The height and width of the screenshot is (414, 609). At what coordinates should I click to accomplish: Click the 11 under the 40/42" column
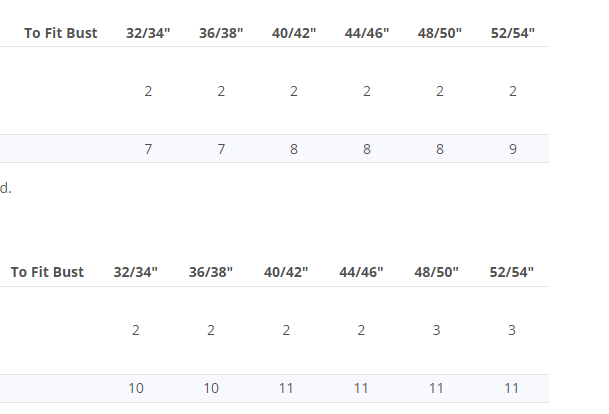[286, 388]
